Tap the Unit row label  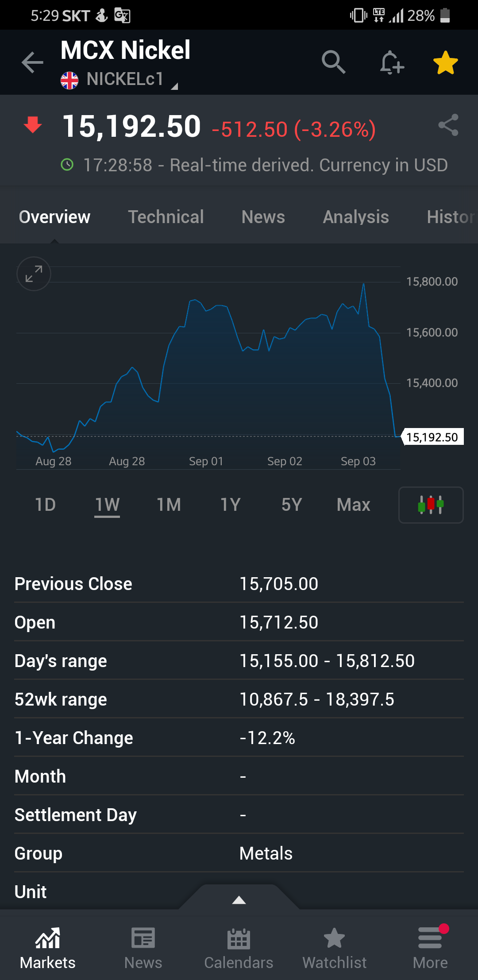coord(31,892)
